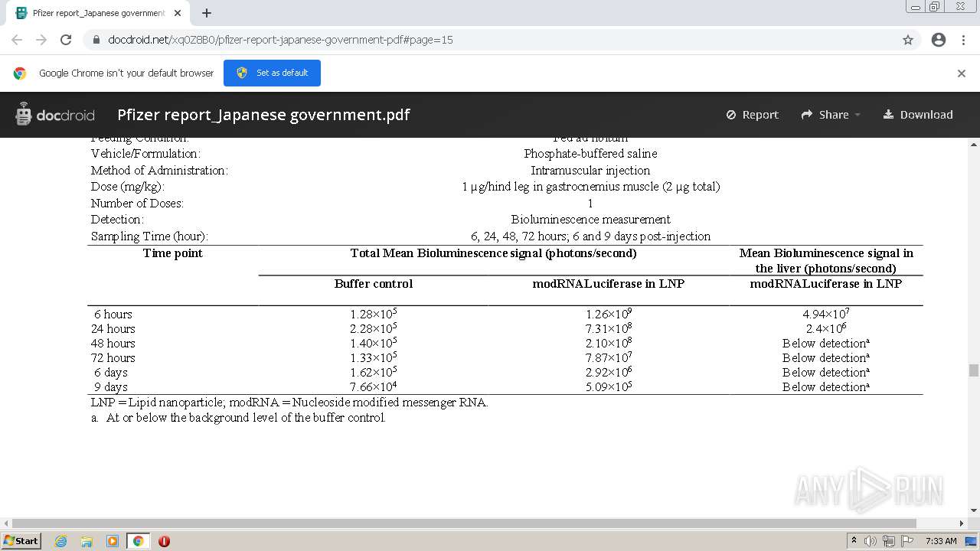980x551 pixels.
Task: Click the 72 hours row label
Action: tap(113, 358)
